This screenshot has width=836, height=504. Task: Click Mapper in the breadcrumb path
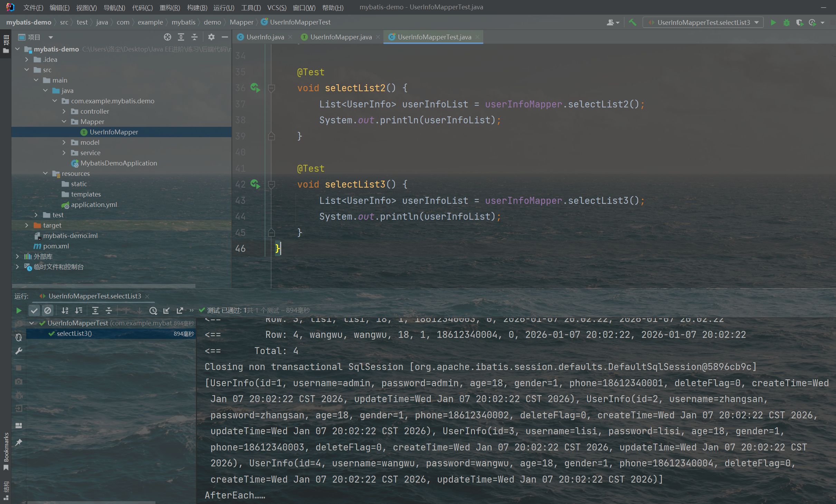click(241, 22)
